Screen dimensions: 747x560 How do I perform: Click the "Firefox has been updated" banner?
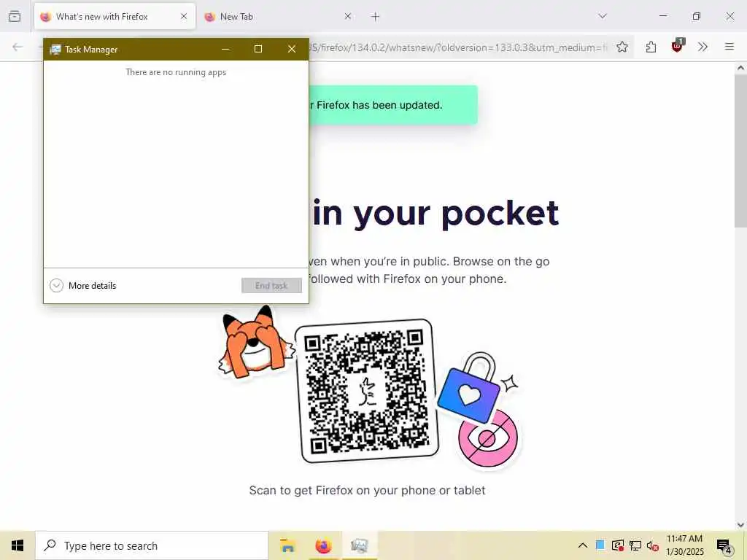393,105
